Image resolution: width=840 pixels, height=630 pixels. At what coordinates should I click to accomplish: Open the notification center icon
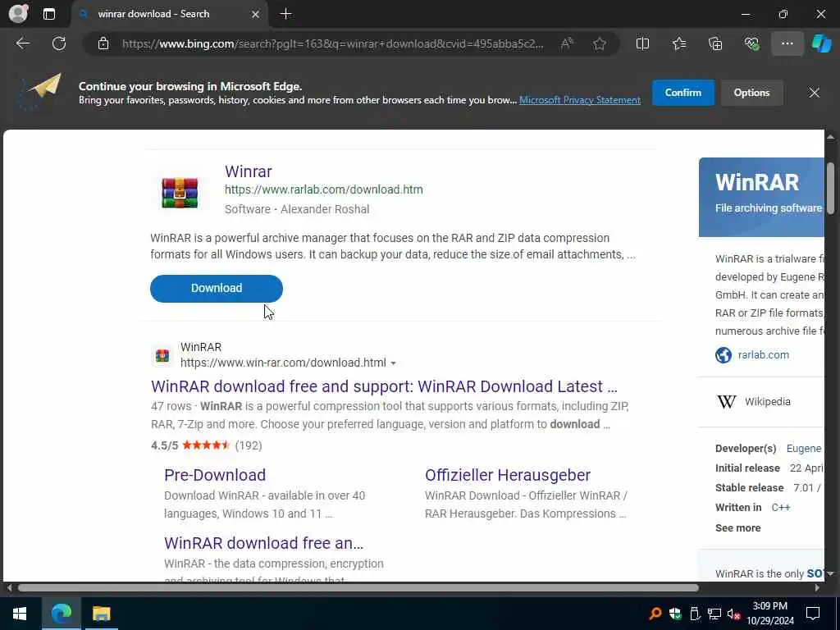pos(813,614)
